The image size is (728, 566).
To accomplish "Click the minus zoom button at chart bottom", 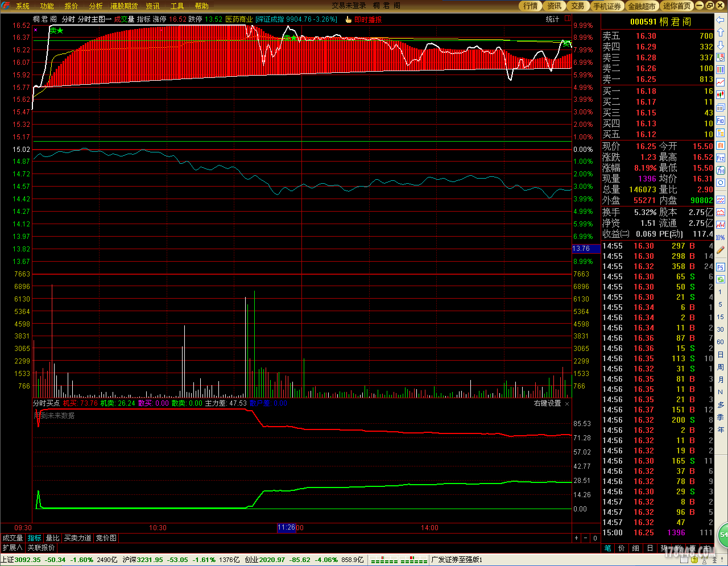I will pyautogui.click(x=586, y=538).
